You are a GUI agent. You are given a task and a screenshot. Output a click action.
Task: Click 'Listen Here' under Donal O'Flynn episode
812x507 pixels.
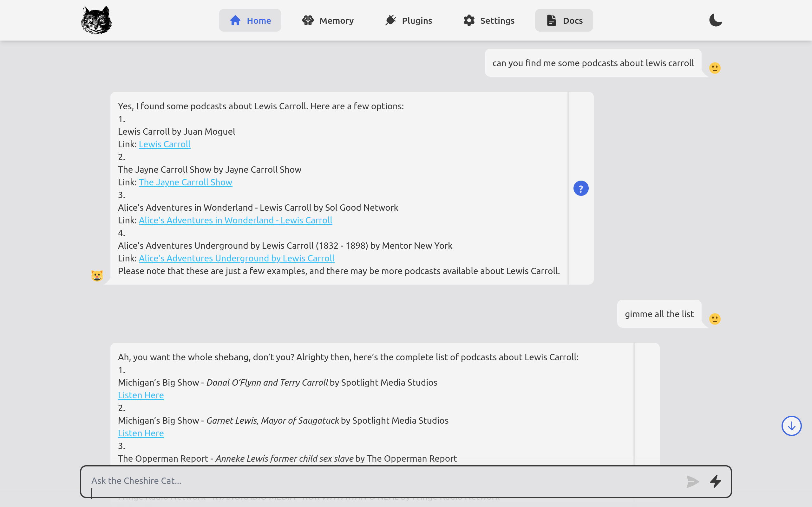(141, 395)
